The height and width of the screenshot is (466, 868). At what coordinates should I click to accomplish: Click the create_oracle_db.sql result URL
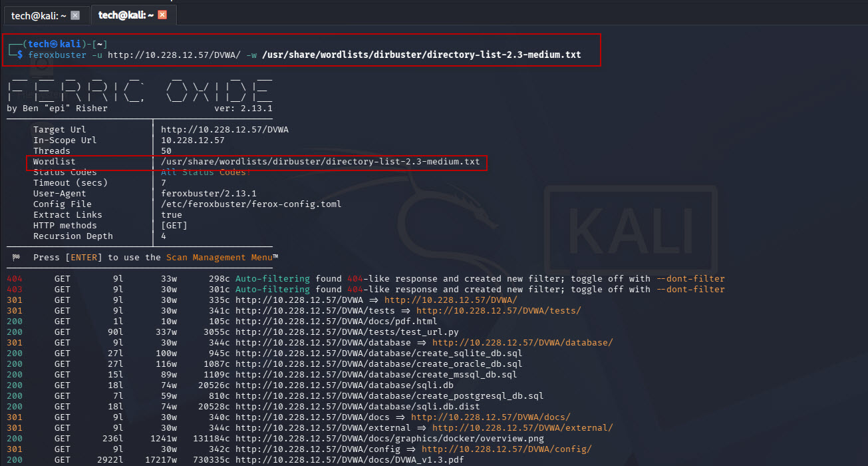tap(379, 363)
